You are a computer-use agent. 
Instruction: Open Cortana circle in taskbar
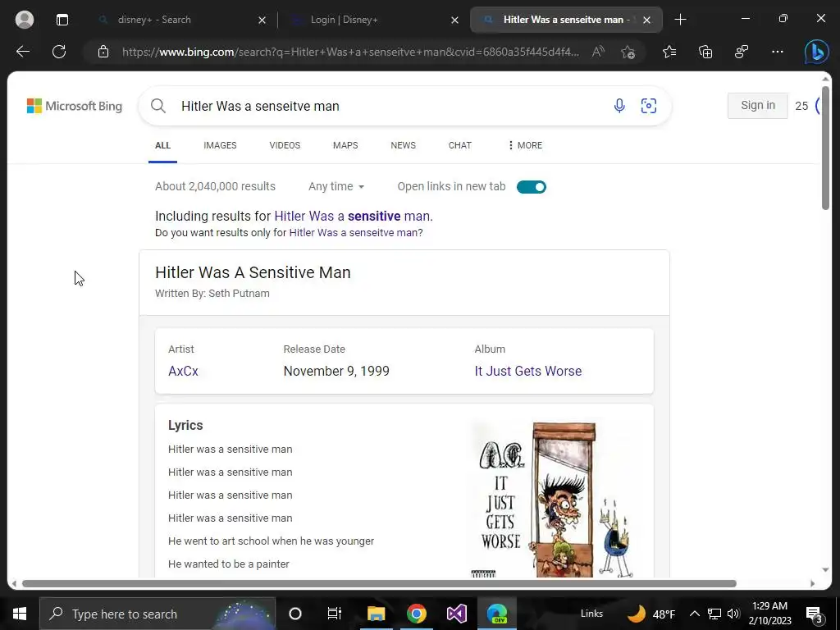point(295,614)
